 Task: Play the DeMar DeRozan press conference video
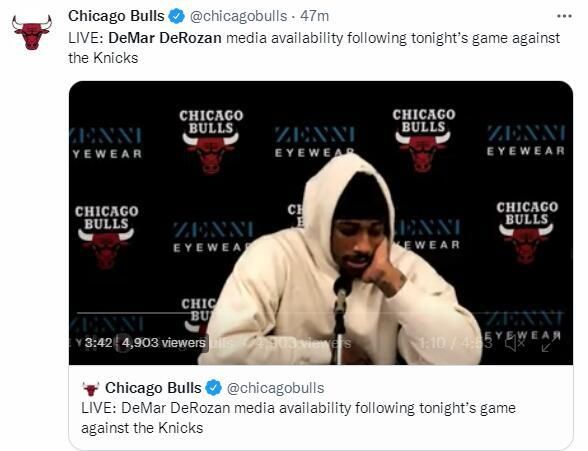321,223
